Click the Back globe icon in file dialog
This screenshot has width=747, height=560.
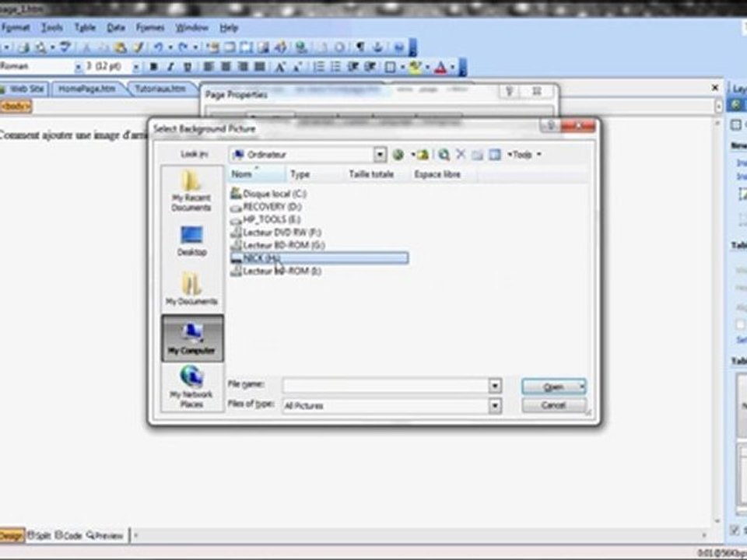tap(398, 154)
